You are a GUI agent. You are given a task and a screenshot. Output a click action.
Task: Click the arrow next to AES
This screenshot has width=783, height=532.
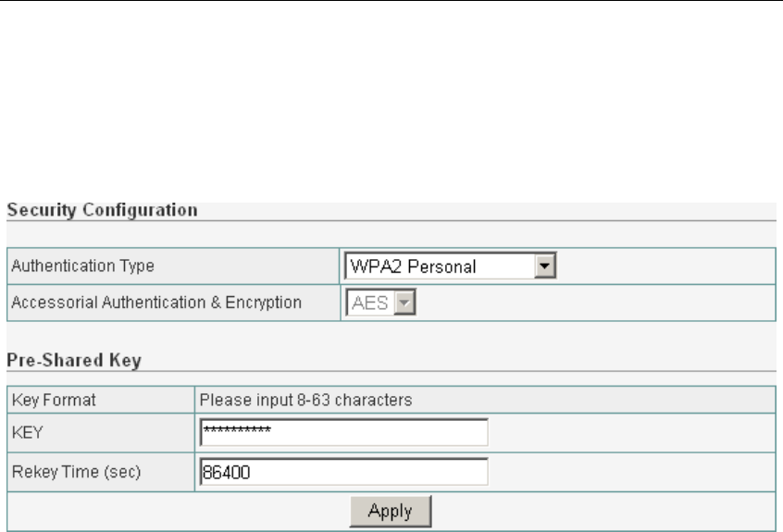tap(404, 303)
